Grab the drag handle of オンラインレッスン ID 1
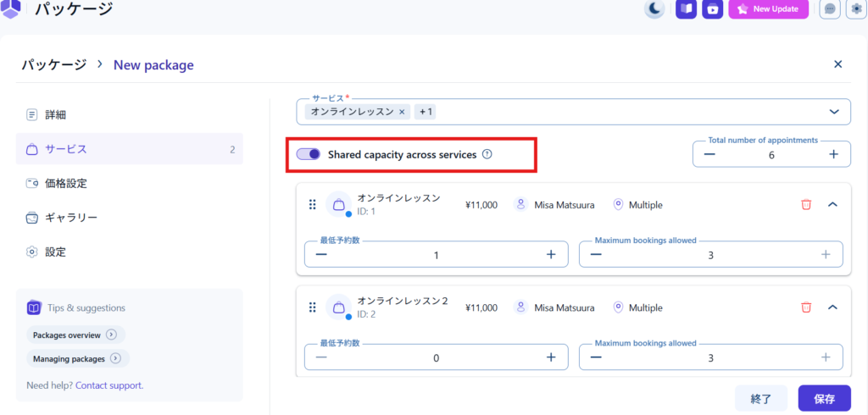This screenshot has height=415, width=868. coord(312,204)
